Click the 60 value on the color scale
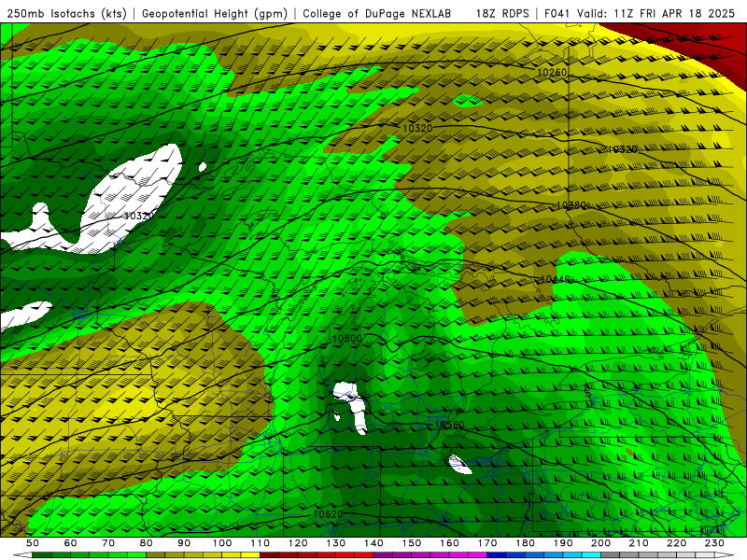 click(70, 543)
